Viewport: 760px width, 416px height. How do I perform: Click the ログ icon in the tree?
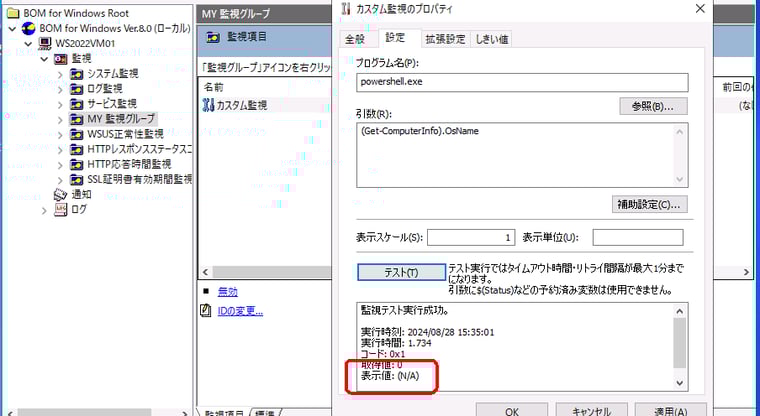[x=61, y=209]
